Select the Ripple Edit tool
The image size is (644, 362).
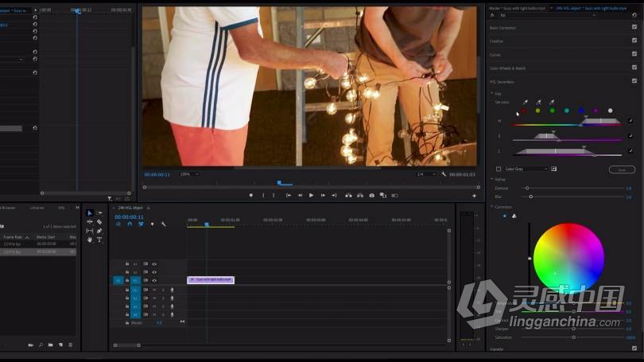[90, 222]
